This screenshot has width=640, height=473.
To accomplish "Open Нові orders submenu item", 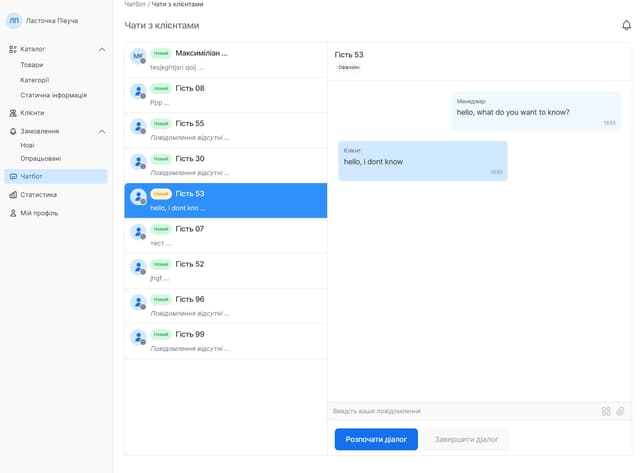I will (27, 145).
